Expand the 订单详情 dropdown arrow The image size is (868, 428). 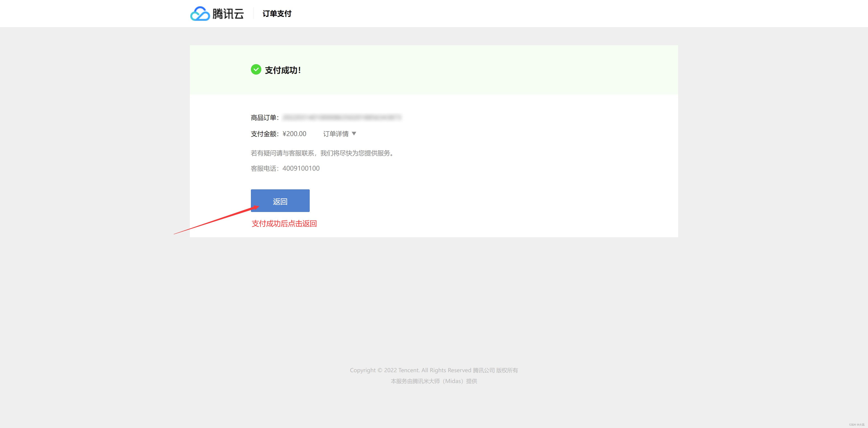pyautogui.click(x=354, y=134)
